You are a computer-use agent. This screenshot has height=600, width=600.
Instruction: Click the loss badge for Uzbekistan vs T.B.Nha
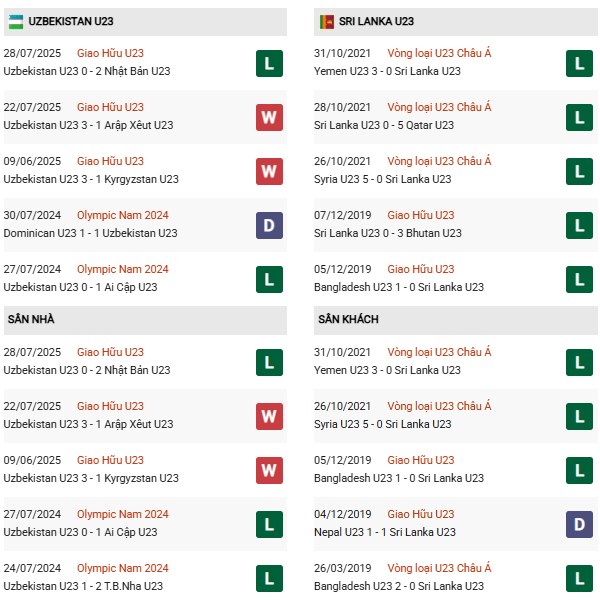pyautogui.click(x=269, y=577)
